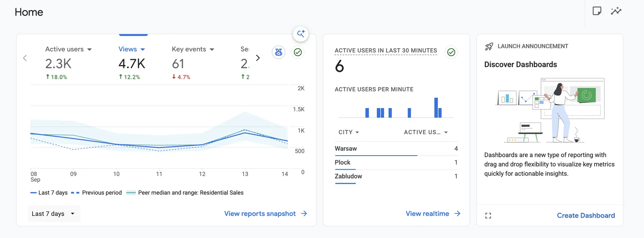Select the partially visible Se metric tab
The height and width of the screenshot is (238, 644).
point(245,62)
